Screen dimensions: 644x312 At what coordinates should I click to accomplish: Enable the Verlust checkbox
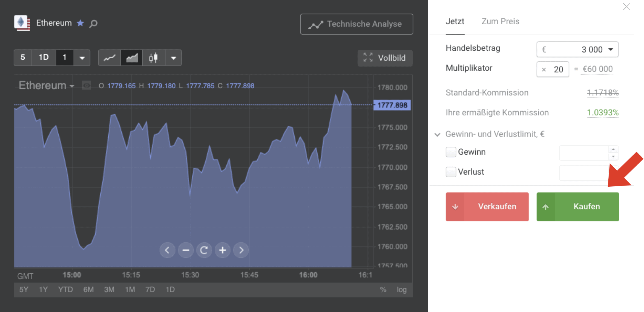pyautogui.click(x=451, y=172)
